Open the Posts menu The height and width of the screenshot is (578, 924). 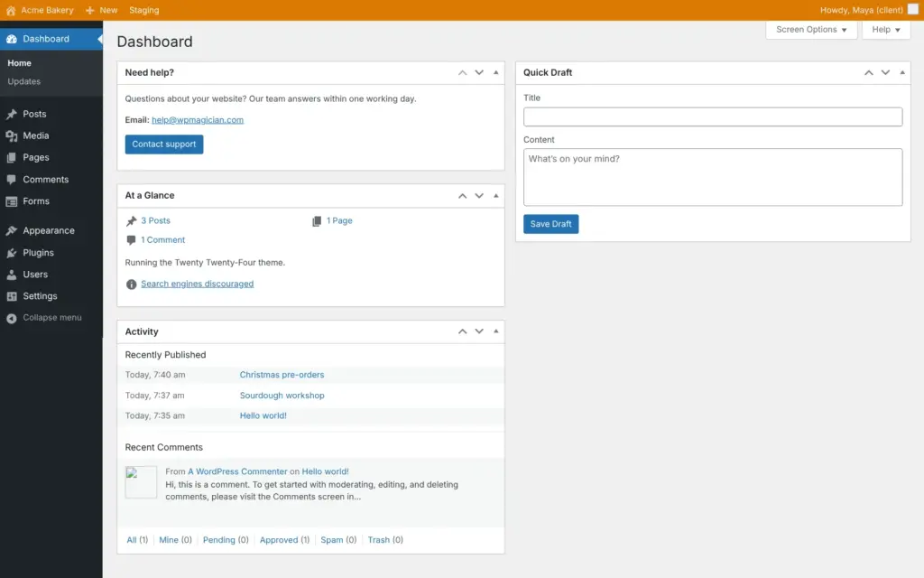pyautogui.click(x=51, y=114)
